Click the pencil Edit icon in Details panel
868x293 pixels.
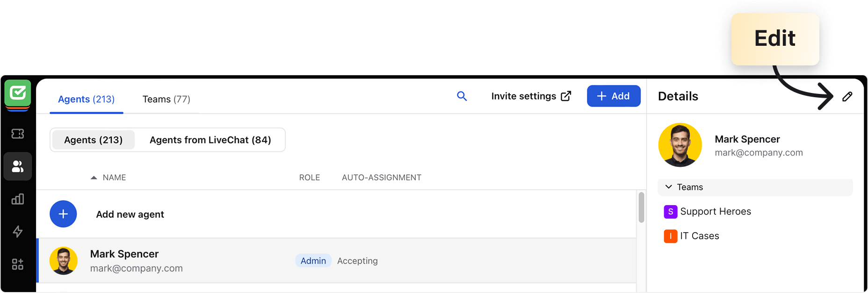coord(848,97)
